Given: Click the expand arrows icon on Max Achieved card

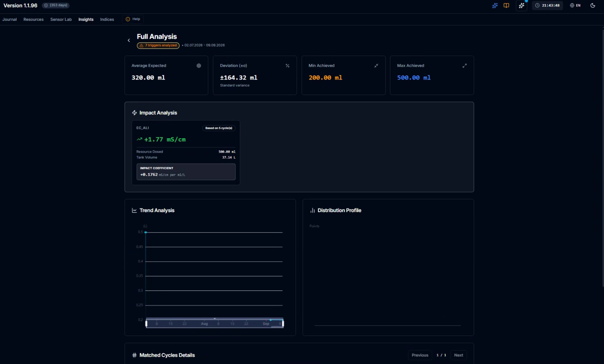Looking at the screenshot, I should (465, 66).
